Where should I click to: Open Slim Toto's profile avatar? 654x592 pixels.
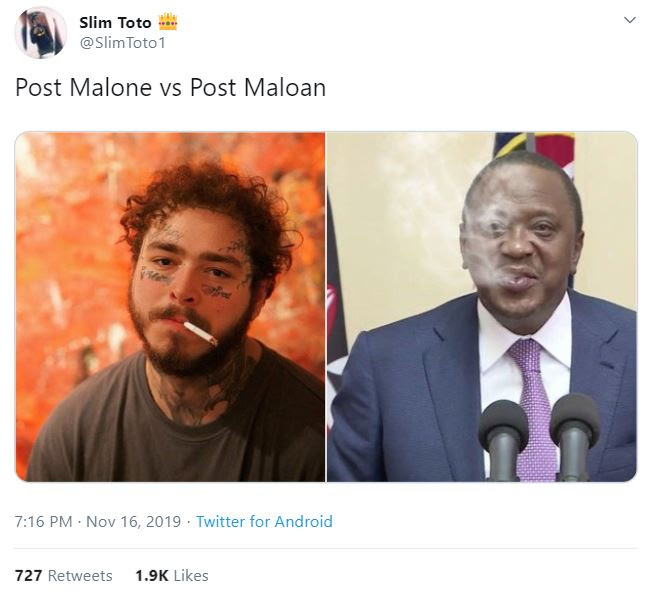click(x=40, y=33)
